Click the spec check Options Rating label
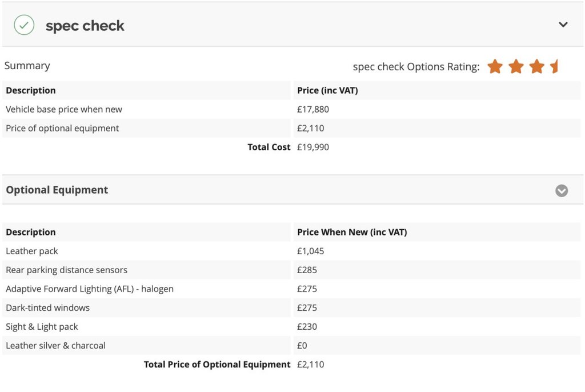This screenshot has width=585, height=392. click(x=416, y=67)
